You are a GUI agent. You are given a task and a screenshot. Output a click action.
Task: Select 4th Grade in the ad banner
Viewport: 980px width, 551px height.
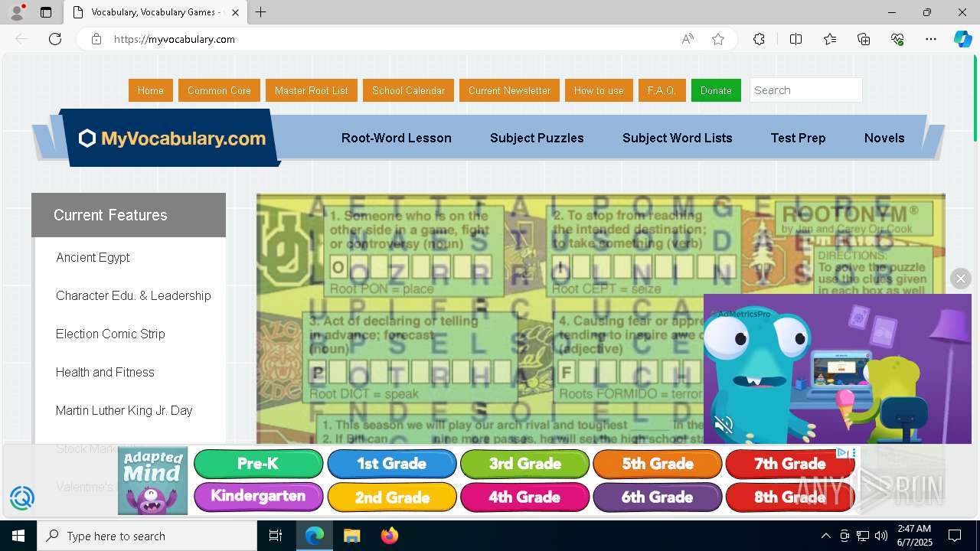524,497
